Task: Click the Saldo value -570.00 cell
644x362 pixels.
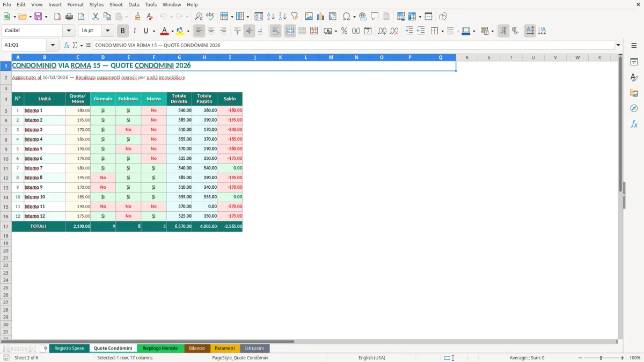Action: (230, 206)
